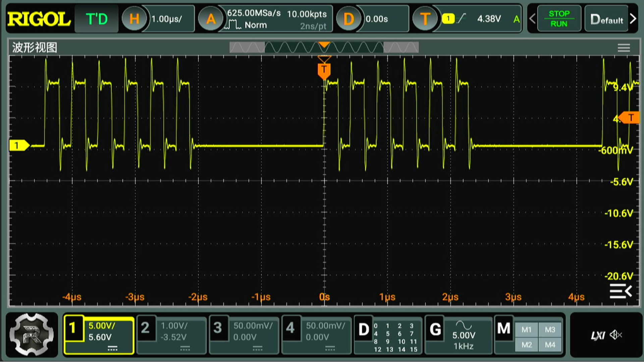Click the orange D delay settings icon
The height and width of the screenshot is (362, 644).
tap(348, 19)
